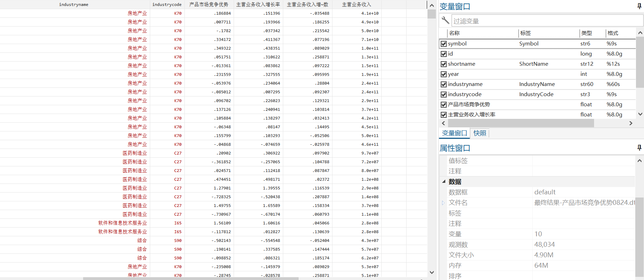Image resolution: width=644 pixels, height=280 pixels.
Task: Pin the 变量窗口 panel with its pushpin
Action: point(639,6)
